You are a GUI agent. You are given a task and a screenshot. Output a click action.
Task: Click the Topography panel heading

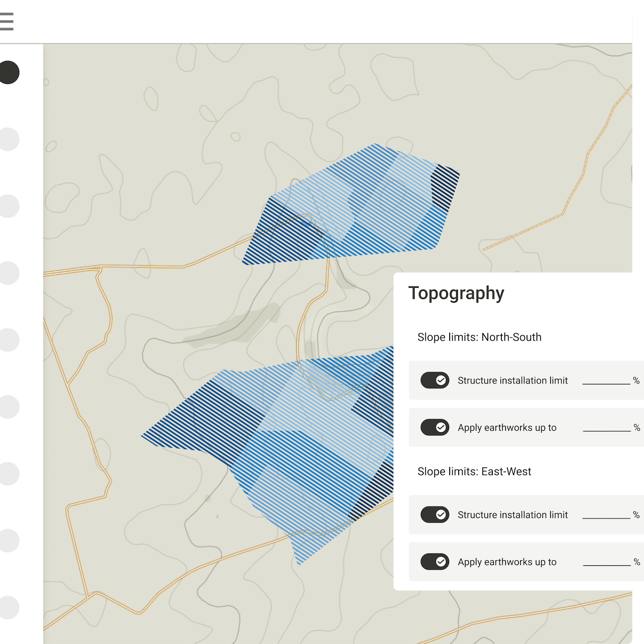456,293
